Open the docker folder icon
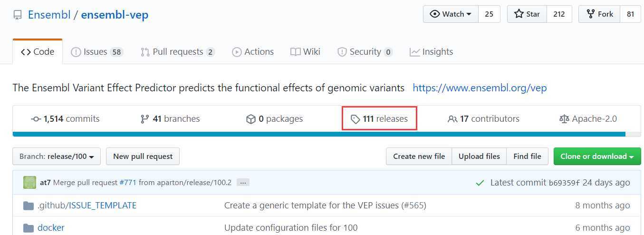The height and width of the screenshot is (235, 644). (x=29, y=227)
